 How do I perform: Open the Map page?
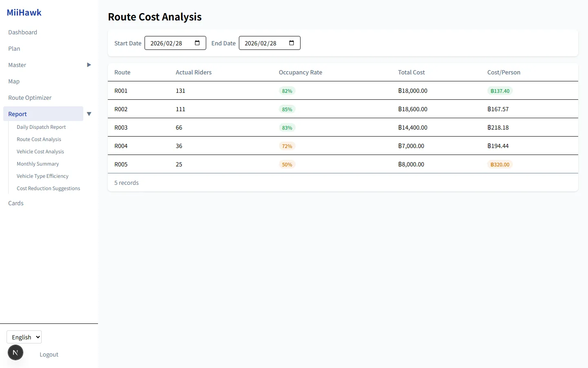coord(14,81)
